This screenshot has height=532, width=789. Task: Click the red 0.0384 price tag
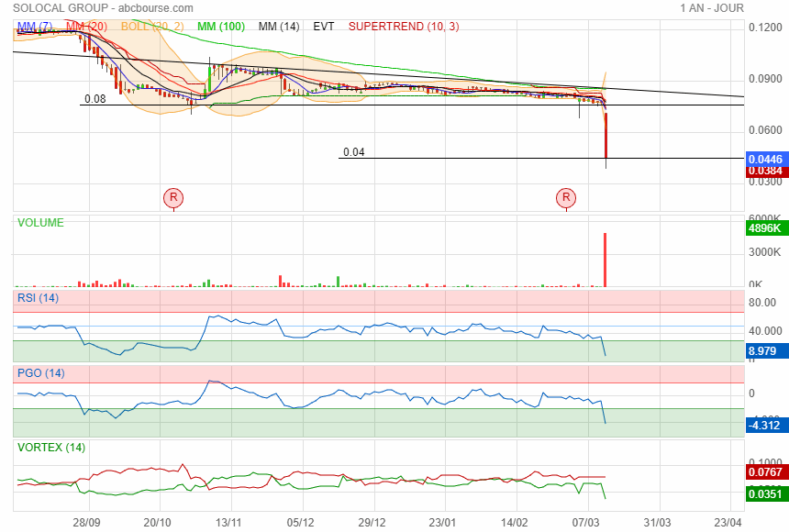tap(767, 172)
